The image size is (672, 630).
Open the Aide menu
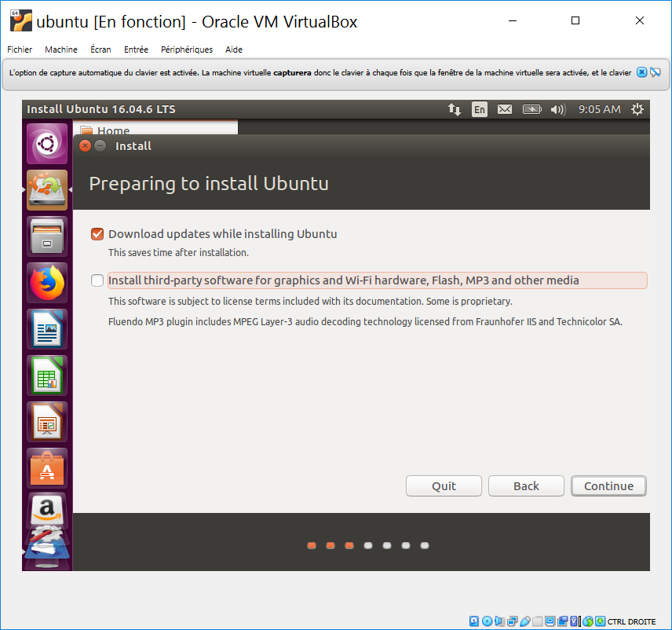[234, 49]
